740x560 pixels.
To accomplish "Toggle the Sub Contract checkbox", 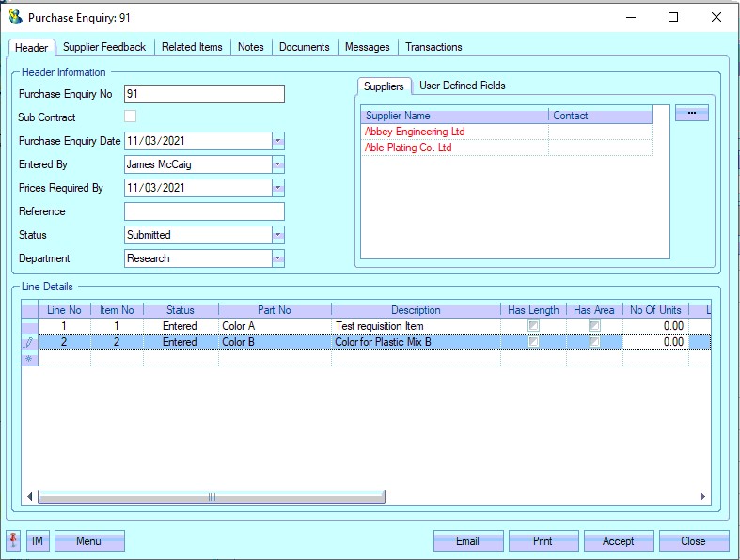I will point(131,117).
